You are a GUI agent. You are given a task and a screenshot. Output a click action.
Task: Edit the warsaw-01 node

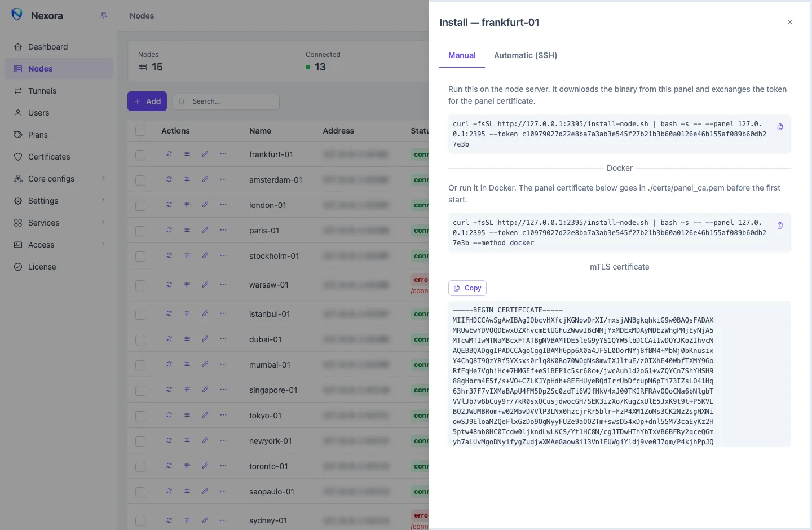pos(205,285)
